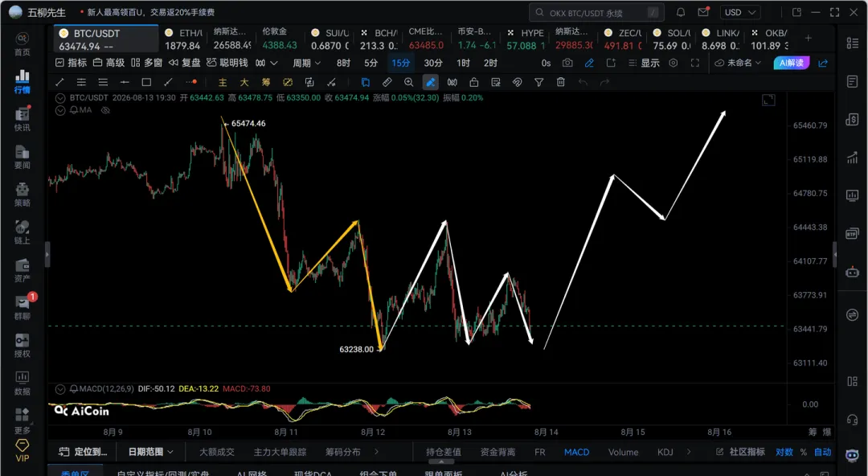The width and height of the screenshot is (868, 476).
Task: Open 授权 authorization in sidebar
Action: (23, 345)
